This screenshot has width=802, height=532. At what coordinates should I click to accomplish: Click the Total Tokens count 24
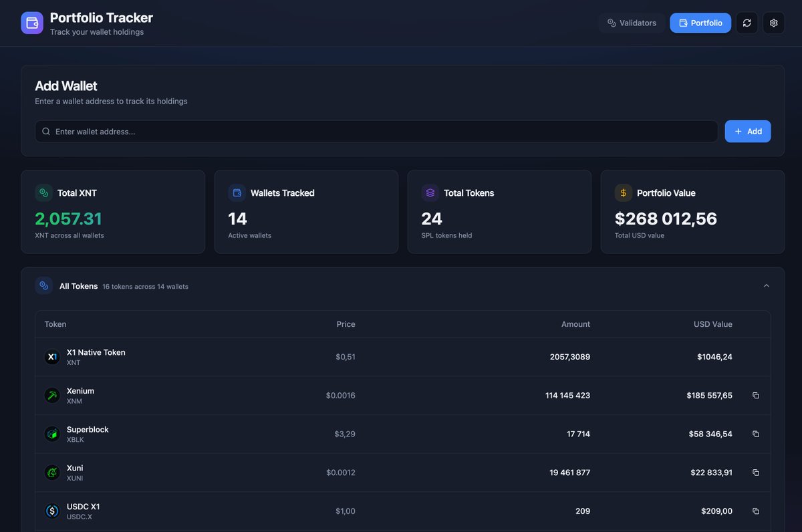[x=432, y=219]
